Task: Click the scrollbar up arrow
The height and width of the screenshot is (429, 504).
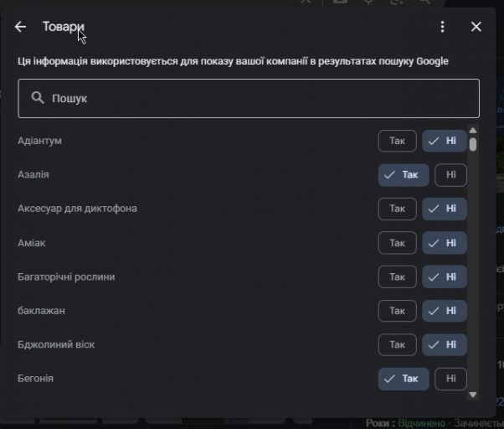Action: point(472,130)
